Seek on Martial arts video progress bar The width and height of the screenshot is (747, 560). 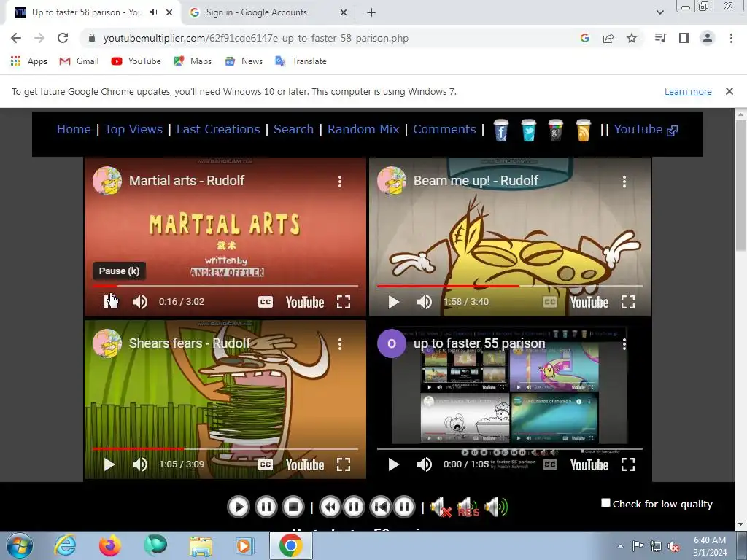click(225, 286)
